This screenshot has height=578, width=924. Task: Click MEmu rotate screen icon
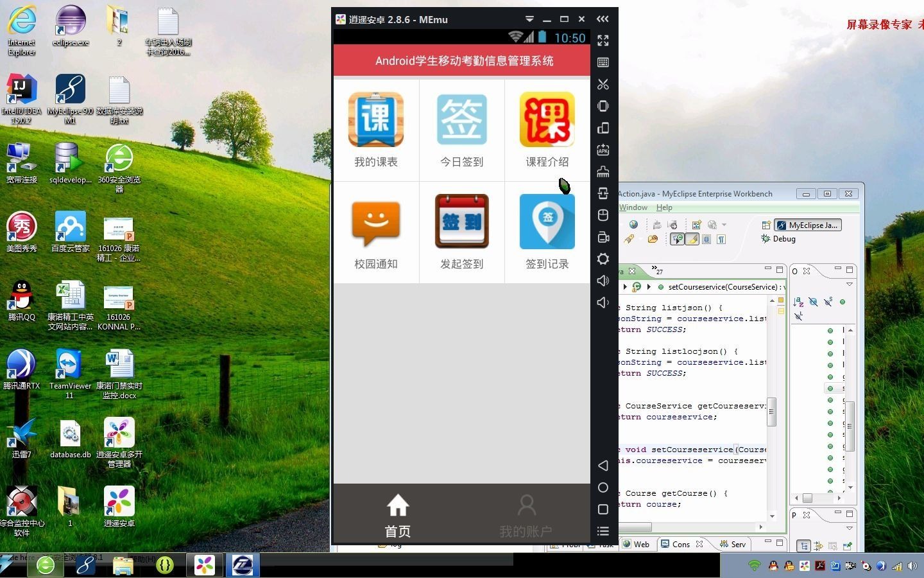coord(603,128)
